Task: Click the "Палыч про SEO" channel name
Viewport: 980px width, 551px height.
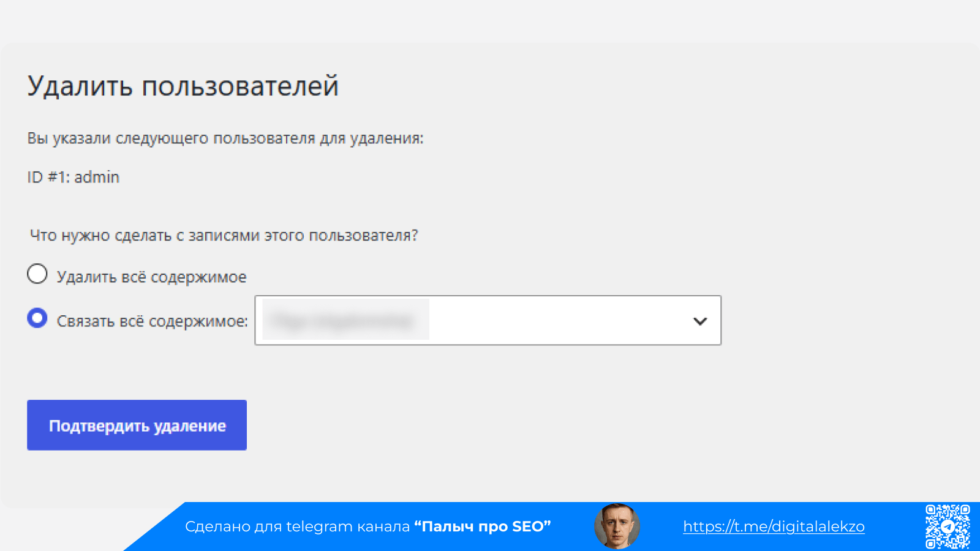Action: click(x=483, y=527)
